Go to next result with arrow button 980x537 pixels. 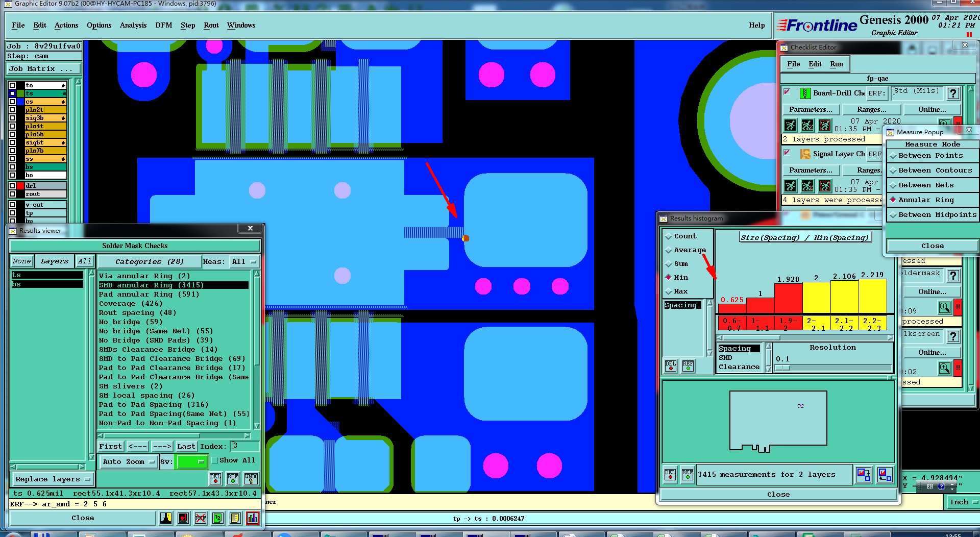(x=162, y=447)
